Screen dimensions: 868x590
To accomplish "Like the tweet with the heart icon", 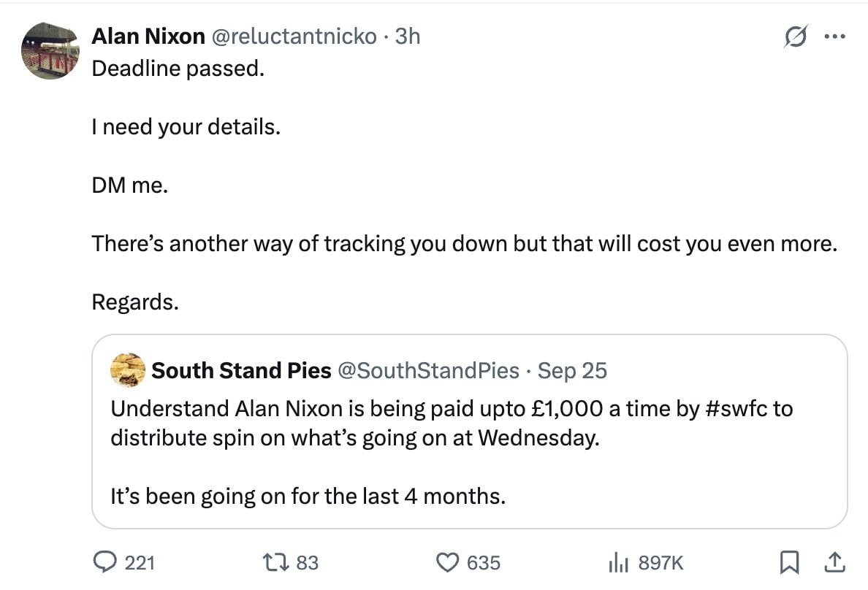I will click(x=446, y=562).
